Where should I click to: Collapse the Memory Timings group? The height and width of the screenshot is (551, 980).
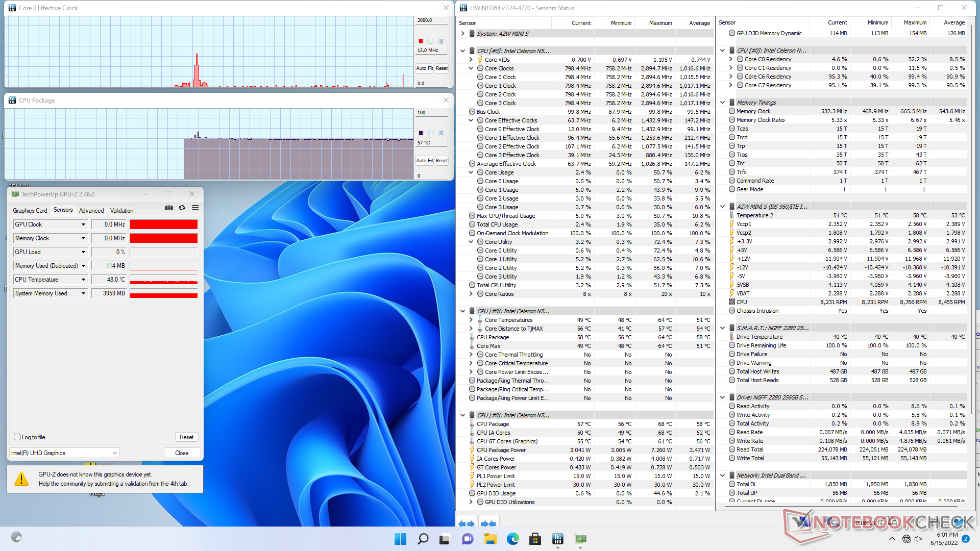pyautogui.click(x=722, y=103)
